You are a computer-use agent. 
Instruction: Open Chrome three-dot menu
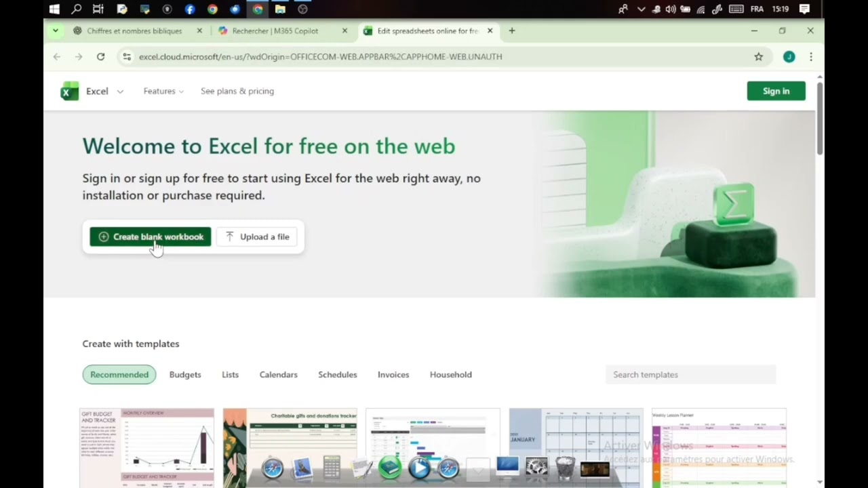click(811, 57)
